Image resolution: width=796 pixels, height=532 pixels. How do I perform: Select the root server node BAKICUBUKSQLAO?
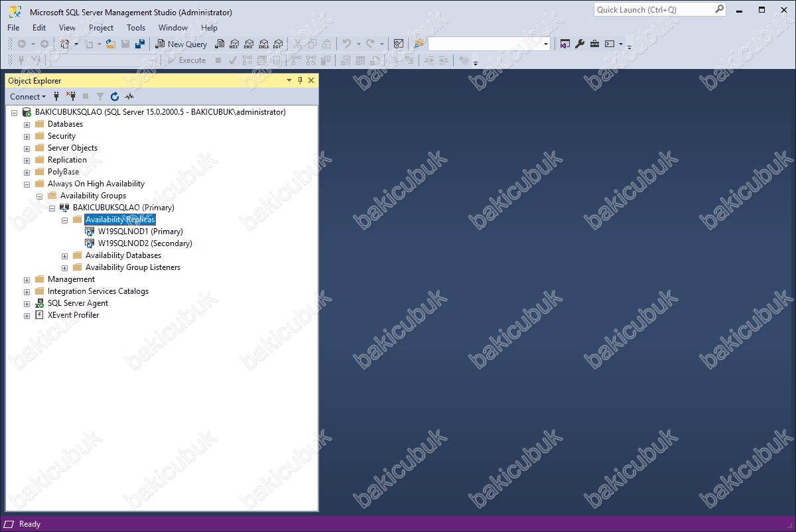pyautogui.click(x=160, y=112)
